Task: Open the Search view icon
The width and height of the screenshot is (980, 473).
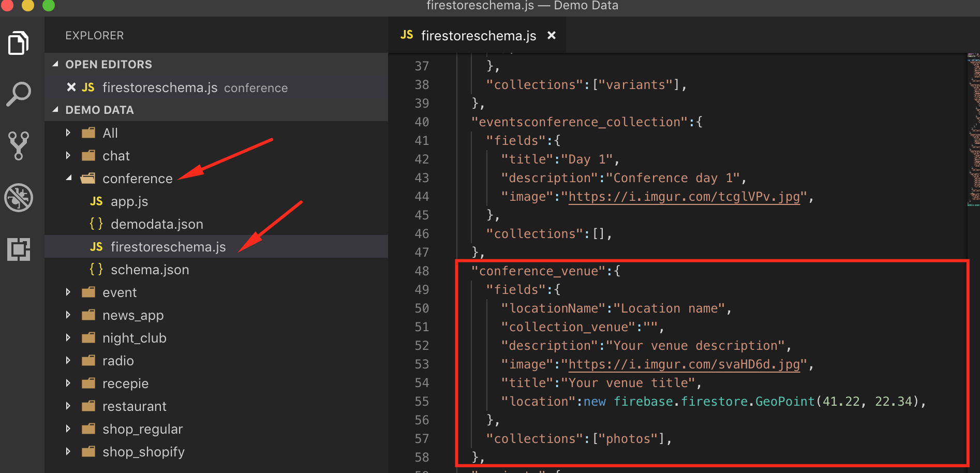Action: [19, 95]
